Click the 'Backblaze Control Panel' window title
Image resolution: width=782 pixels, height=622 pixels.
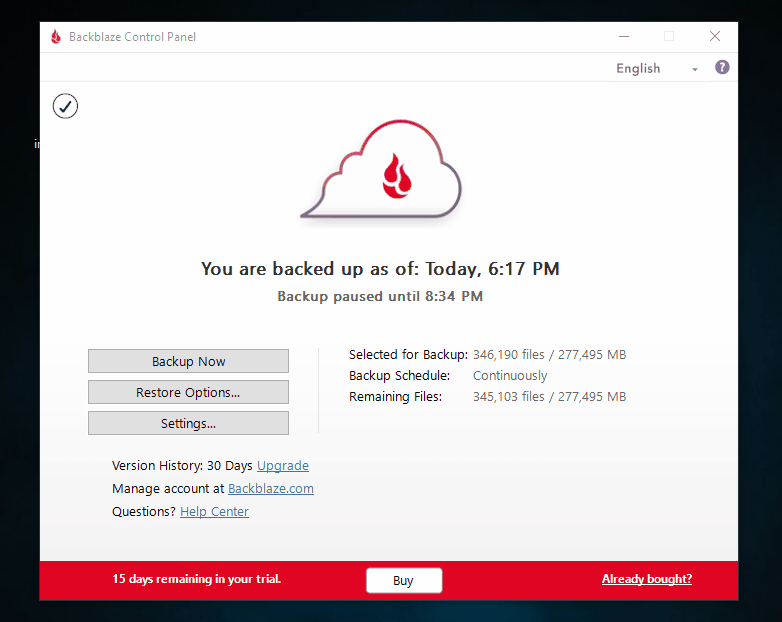132,37
